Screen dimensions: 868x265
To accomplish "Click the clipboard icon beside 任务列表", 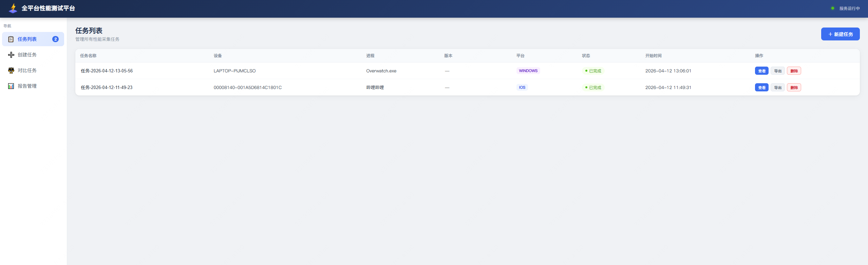I will point(11,39).
